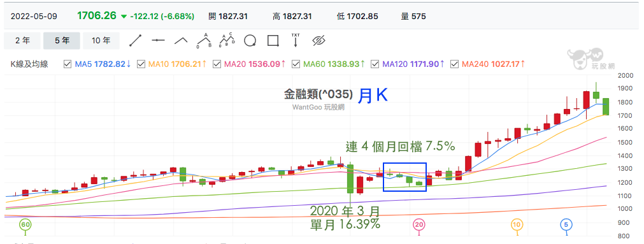644x244 pixels.
Task: Click the large green March 2020 candlestick
Action: coord(350,178)
